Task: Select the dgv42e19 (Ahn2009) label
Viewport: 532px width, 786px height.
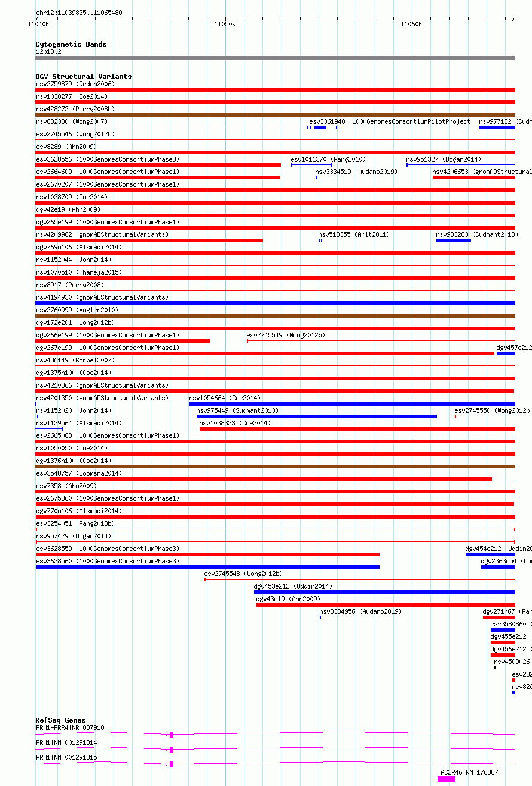Action: 68,209
